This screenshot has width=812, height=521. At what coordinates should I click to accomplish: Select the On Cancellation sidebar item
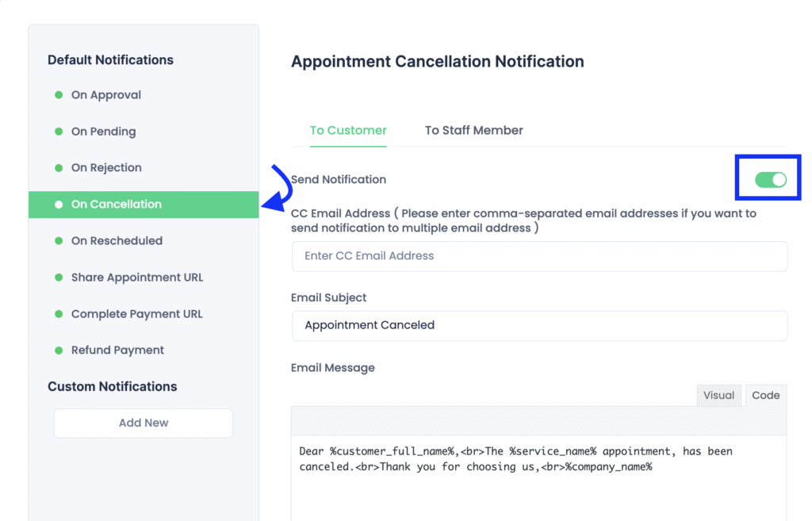(x=117, y=205)
